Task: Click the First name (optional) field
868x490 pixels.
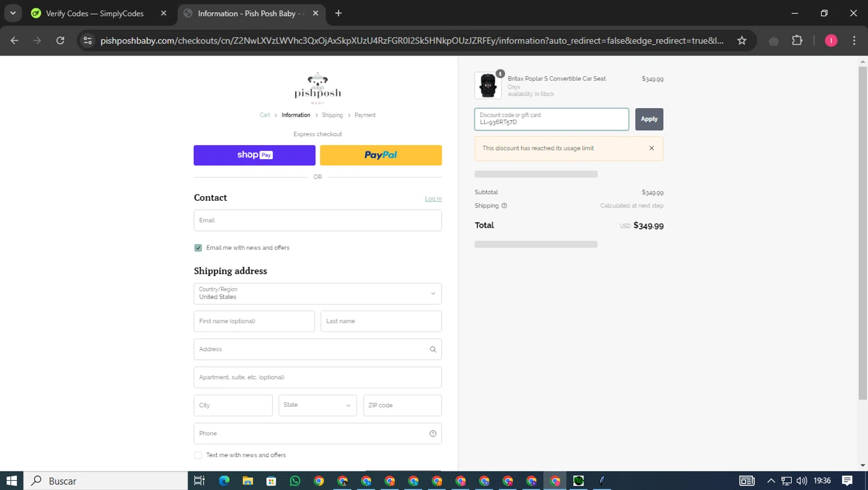Action: point(254,321)
